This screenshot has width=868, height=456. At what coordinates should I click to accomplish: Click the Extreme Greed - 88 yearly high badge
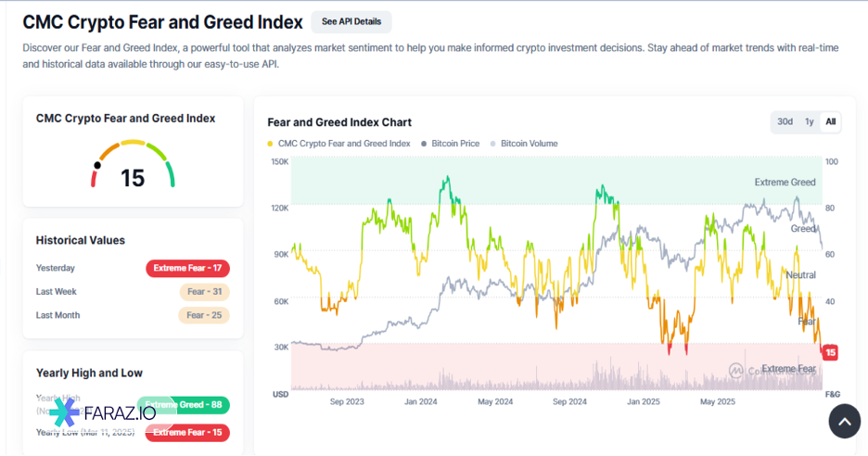tap(185, 405)
